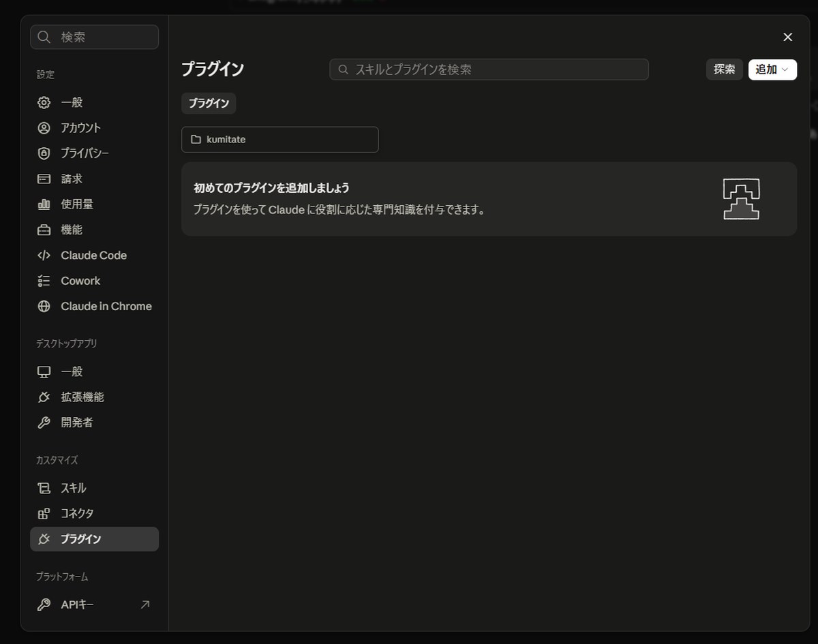Open プライバシー settings page
Image resolution: width=818 pixels, height=644 pixels.
(94, 153)
